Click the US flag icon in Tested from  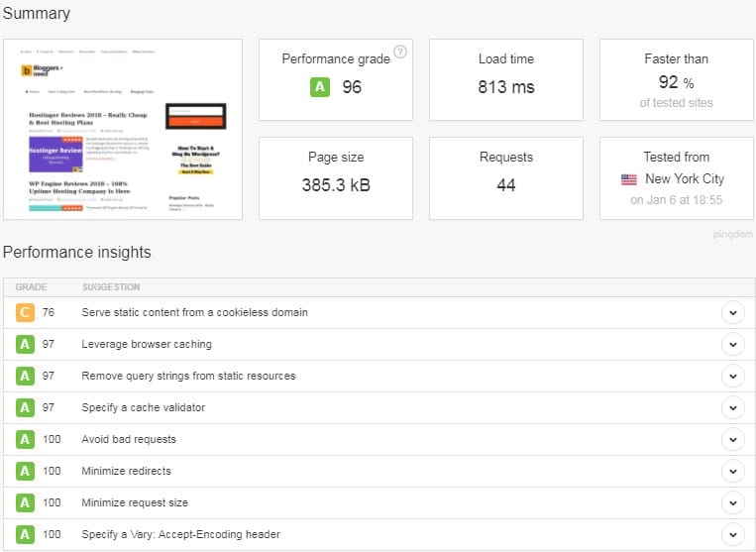click(x=629, y=179)
